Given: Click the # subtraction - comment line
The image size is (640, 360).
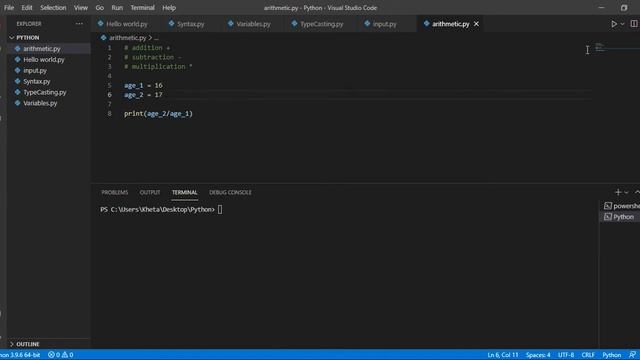Looking at the screenshot, I should click(x=153, y=57).
